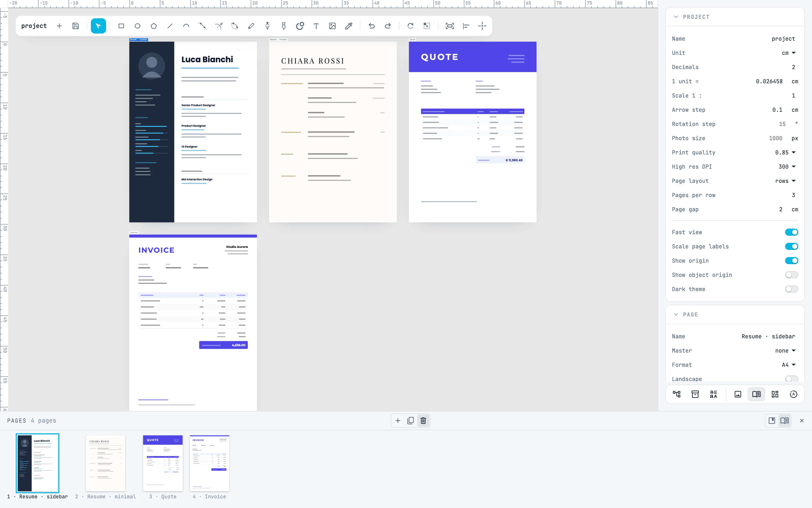This screenshot has width=812, height=508.
Task: Click the Undo arrow
Action: tap(371, 26)
